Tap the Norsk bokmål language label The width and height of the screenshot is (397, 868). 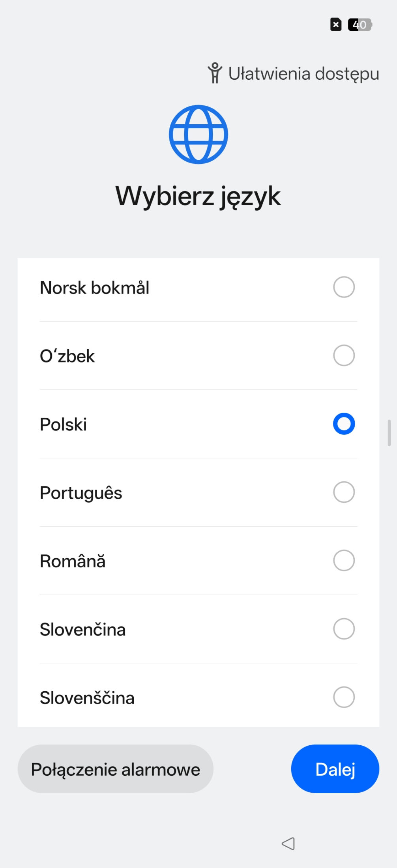pos(95,288)
